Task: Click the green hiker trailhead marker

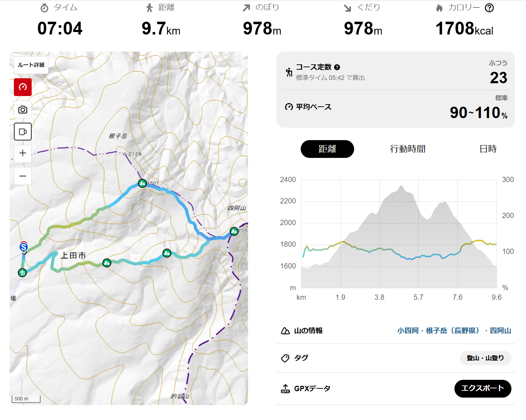Action: [22, 272]
